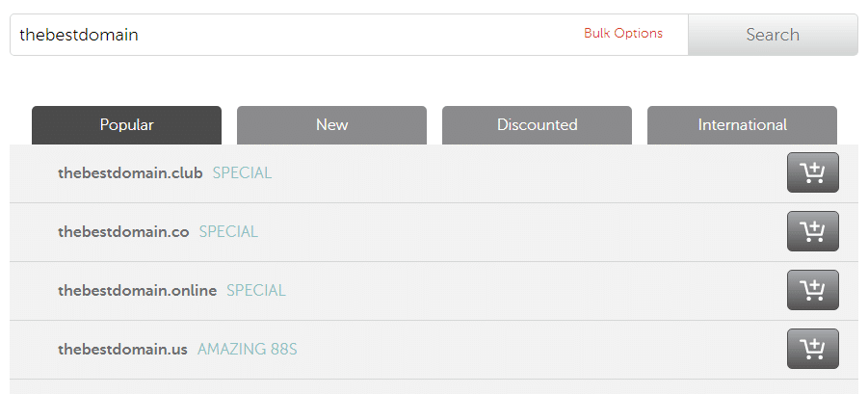Viewport: 868px width, 394px height.
Task: Focus the domain search input field
Action: tap(349, 35)
